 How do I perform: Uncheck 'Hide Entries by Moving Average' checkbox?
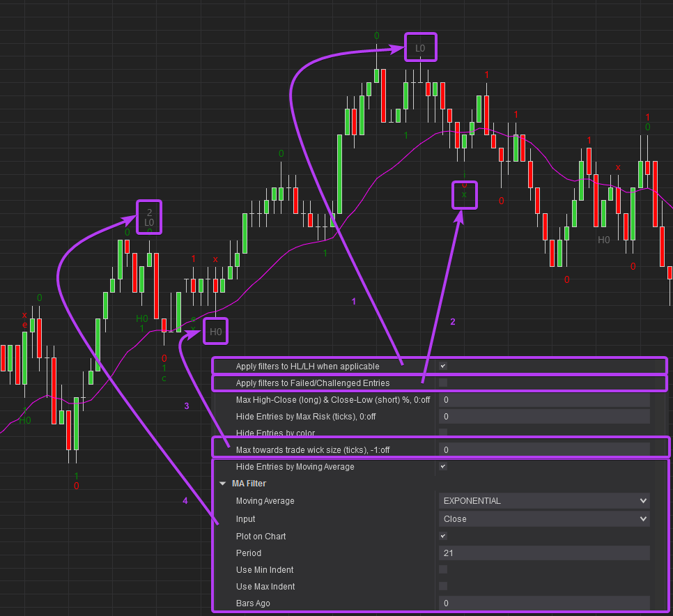[x=443, y=466]
